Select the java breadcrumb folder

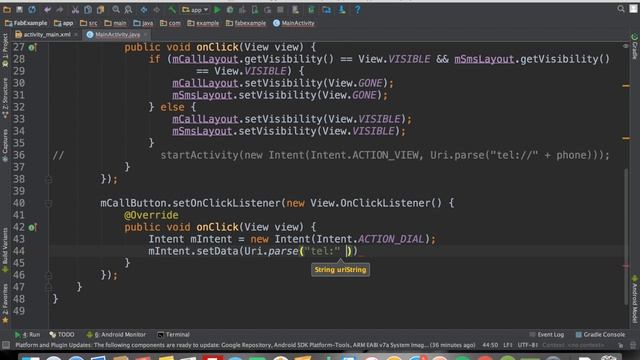coord(143,23)
